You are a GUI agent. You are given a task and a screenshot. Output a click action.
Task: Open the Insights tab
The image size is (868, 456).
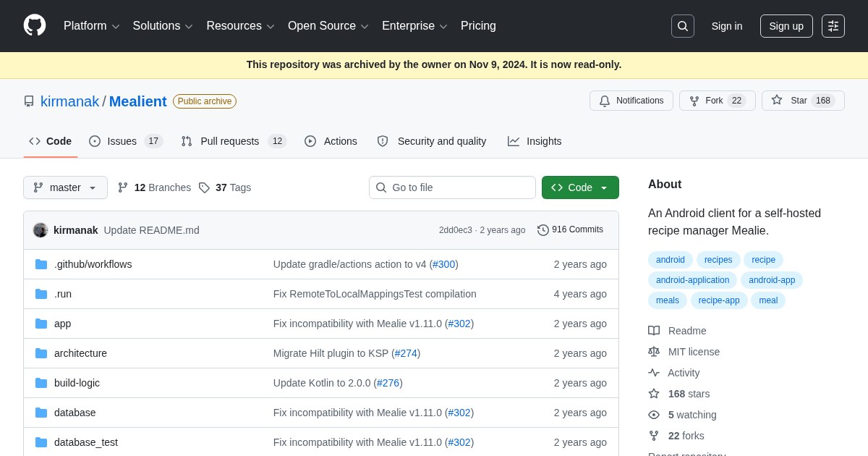tap(535, 141)
